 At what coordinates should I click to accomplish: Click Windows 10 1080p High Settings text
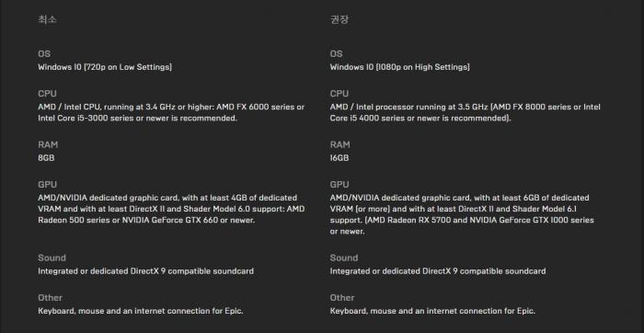tap(399, 67)
